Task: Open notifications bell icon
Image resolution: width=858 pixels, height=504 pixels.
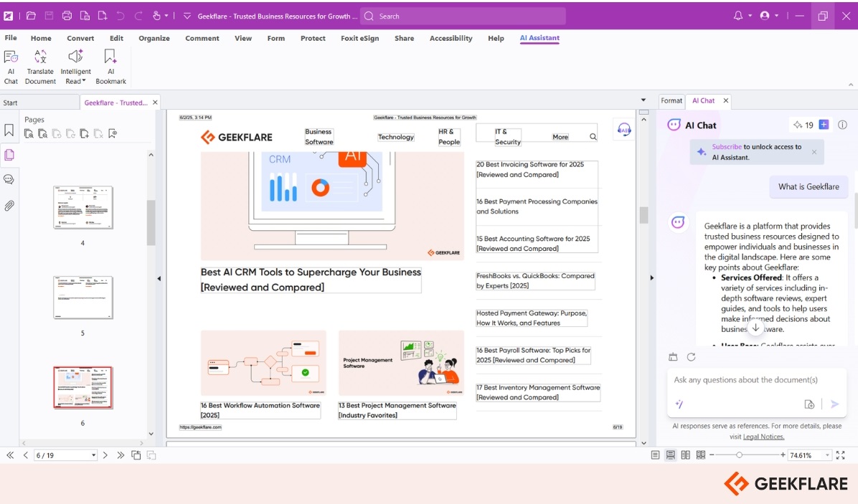Action: [738, 16]
